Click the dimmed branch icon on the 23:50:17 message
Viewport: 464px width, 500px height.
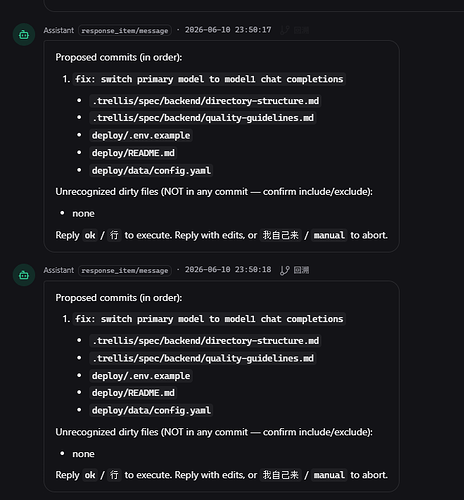click(x=285, y=30)
